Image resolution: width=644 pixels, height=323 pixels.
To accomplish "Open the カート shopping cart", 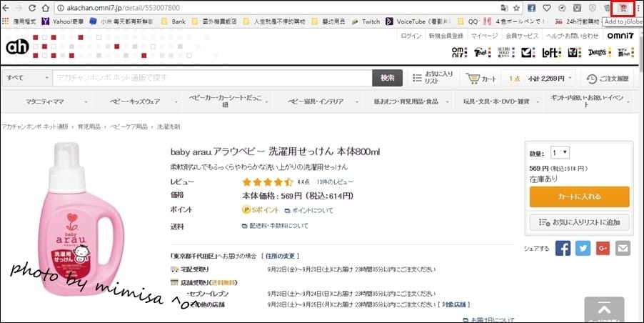I will pyautogui.click(x=481, y=78).
